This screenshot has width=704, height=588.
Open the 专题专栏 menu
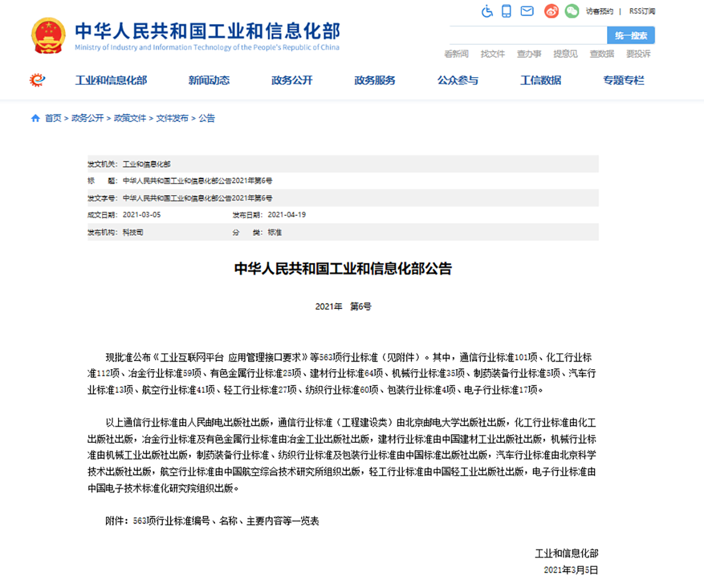623,80
